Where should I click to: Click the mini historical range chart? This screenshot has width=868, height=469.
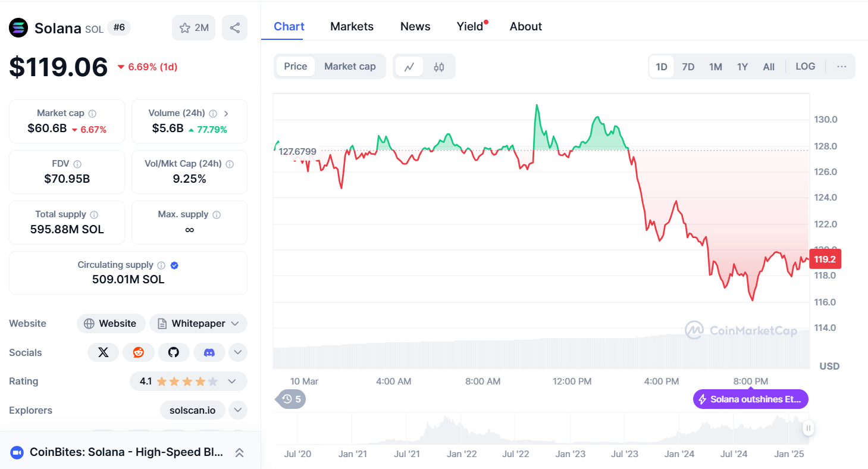[540, 428]
